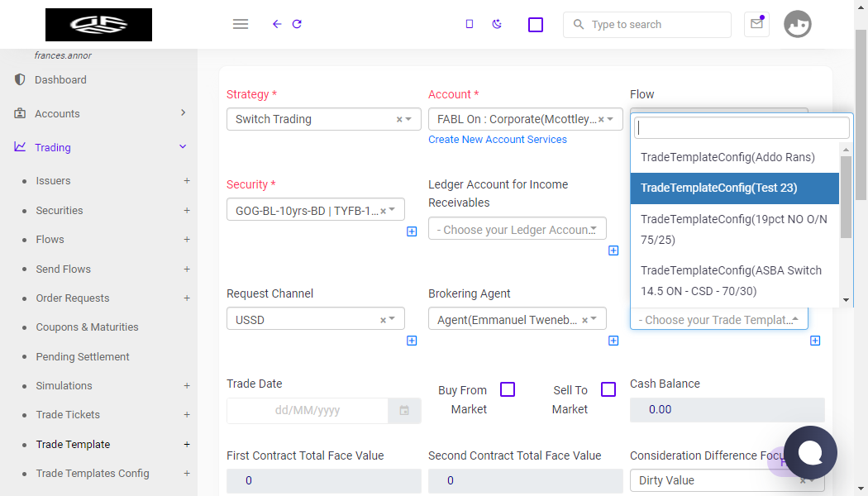Add new Trade Template Config plus icon
This screenshot has width=868, height=496.
[x=815, y=341]
